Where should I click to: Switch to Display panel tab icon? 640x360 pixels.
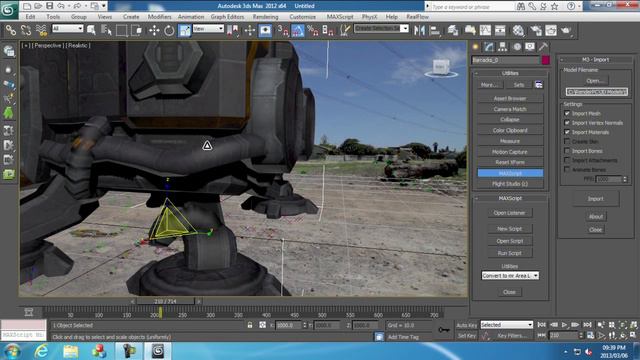pos(530,47)
